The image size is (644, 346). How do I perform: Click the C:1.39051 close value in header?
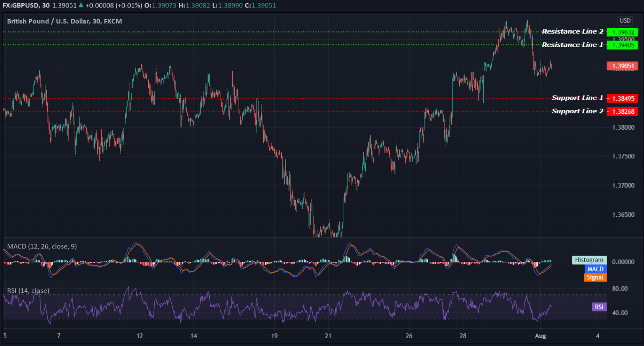tap(260, 6)
